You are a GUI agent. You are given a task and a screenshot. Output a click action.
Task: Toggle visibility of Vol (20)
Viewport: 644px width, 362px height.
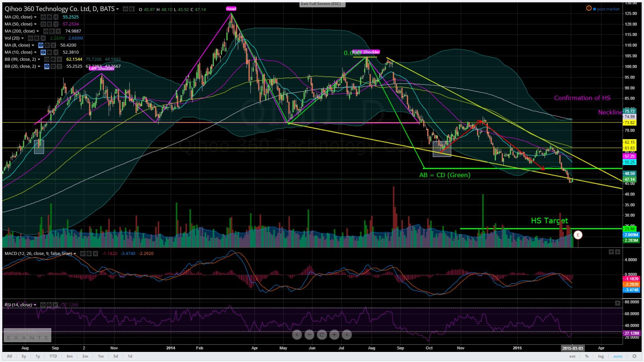coord(31,38)
